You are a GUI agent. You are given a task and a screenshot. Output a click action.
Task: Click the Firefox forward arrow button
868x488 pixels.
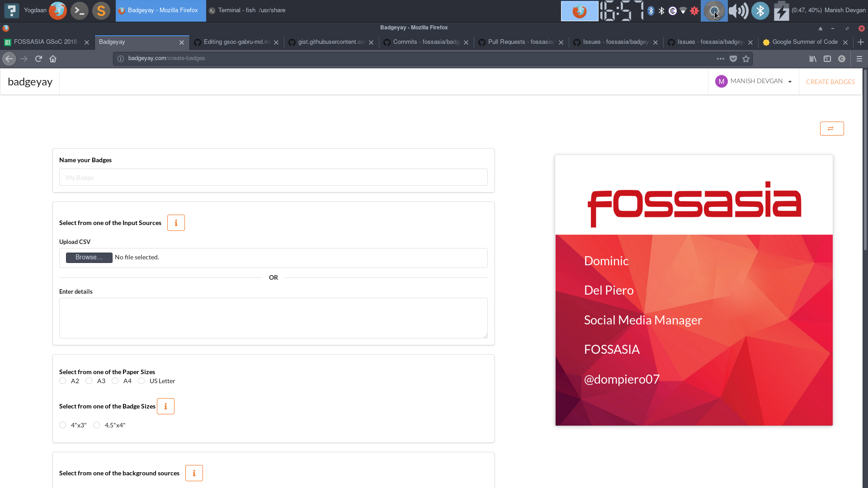(x=24, y=59)
